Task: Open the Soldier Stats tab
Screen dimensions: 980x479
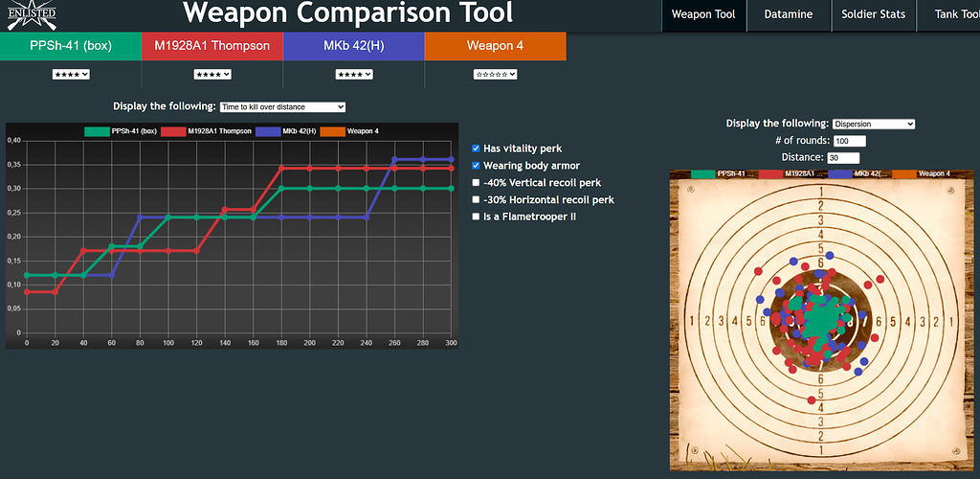Action: [873, 15]
